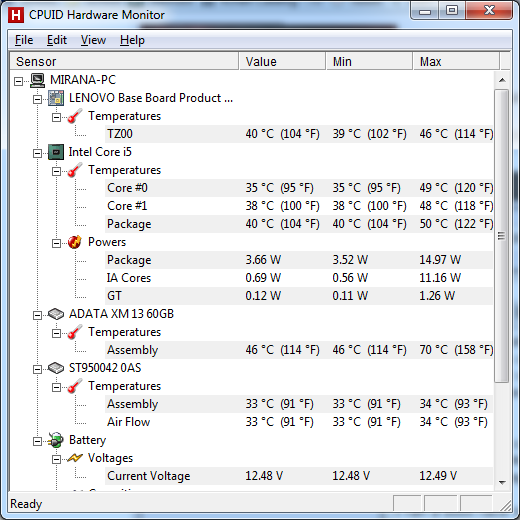Click the Value column header
This screenshot has height=520, width=520.
(282, 61)
